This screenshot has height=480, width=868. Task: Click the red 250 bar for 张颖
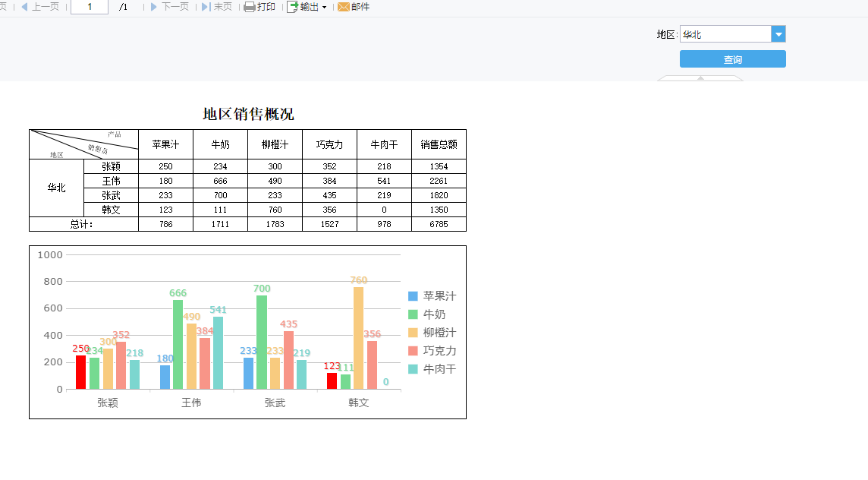[81, 372]
